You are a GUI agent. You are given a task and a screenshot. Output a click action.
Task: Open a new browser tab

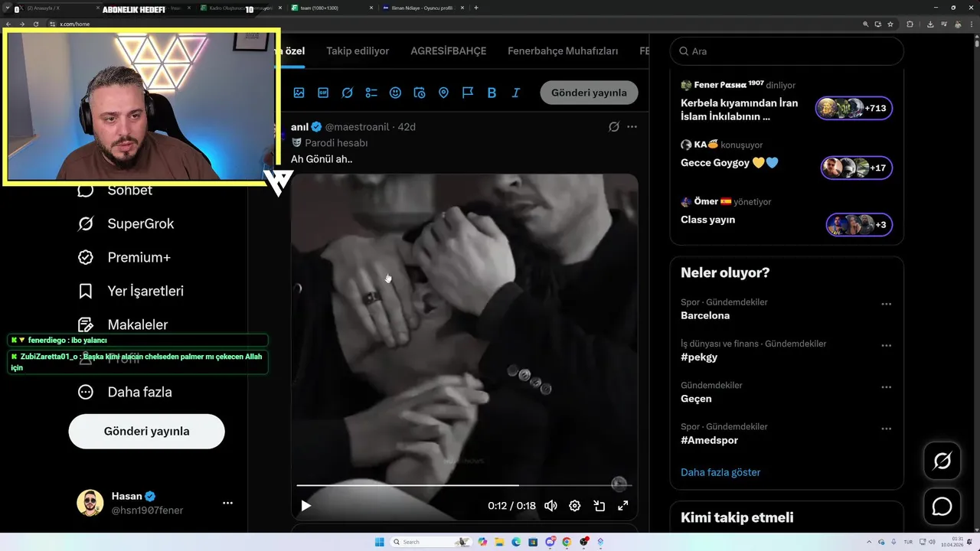click(476, 8)
